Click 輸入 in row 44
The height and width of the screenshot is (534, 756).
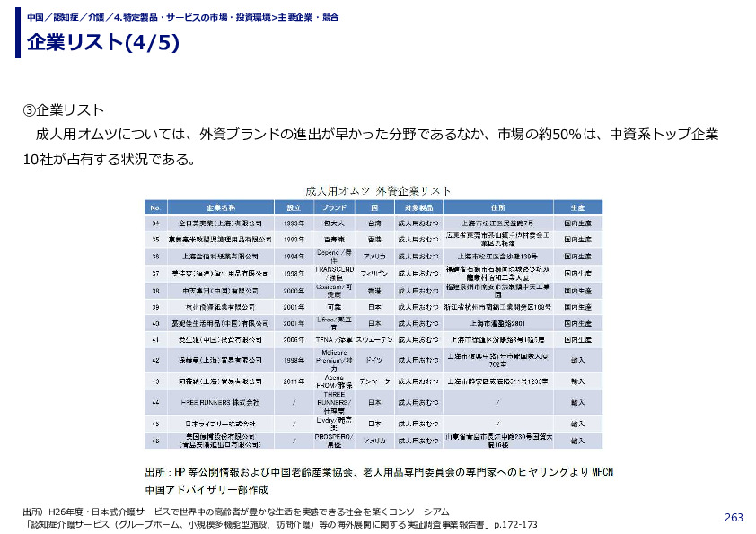pyautogui.click(x=577, y=402)
